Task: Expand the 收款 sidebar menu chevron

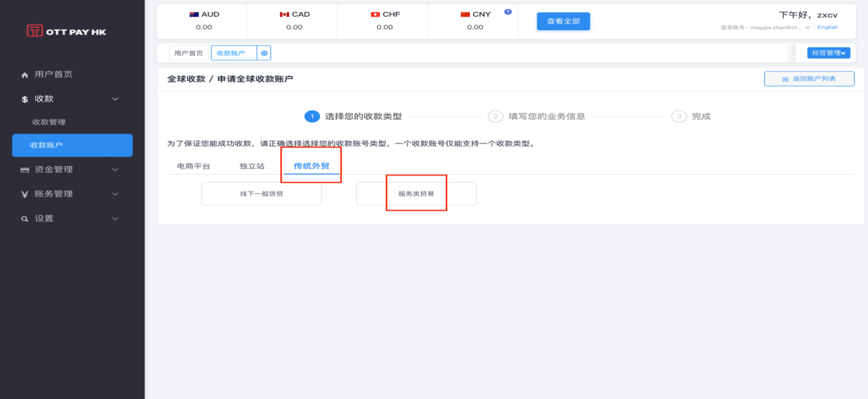Action: [115, 99]
